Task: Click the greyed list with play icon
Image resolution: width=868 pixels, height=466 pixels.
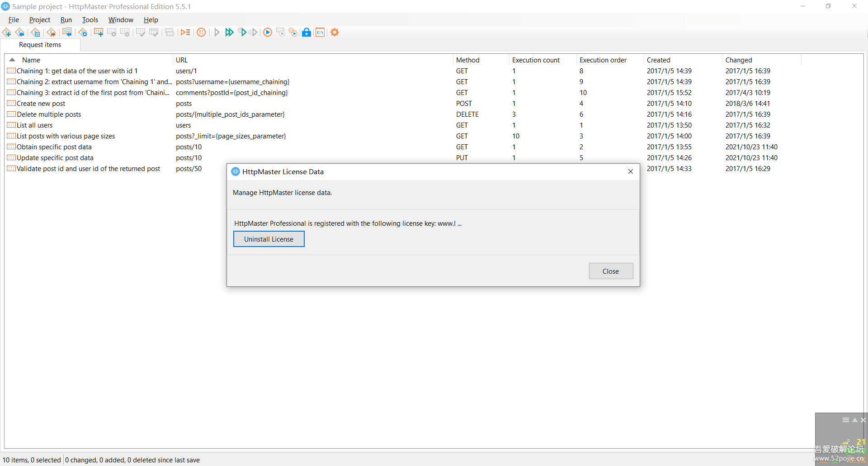Action: [x=281, y=33]
